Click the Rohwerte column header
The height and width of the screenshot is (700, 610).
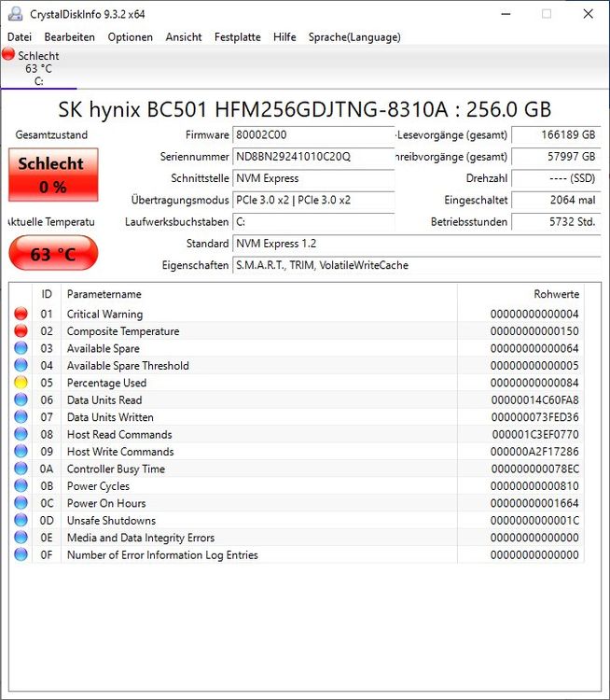click(x=520, y=294)
